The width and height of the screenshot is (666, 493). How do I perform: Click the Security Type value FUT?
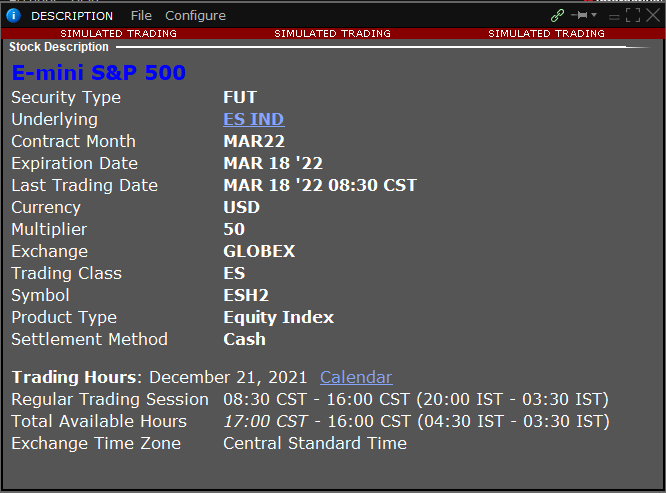240,97
